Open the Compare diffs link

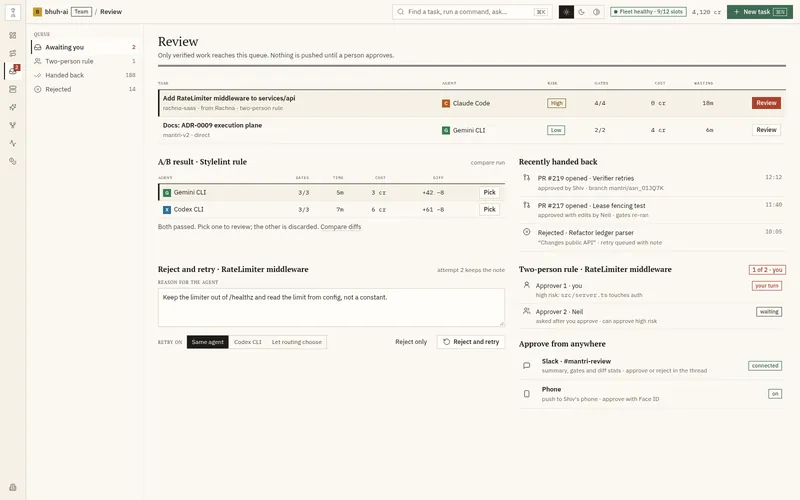(340, 227)
